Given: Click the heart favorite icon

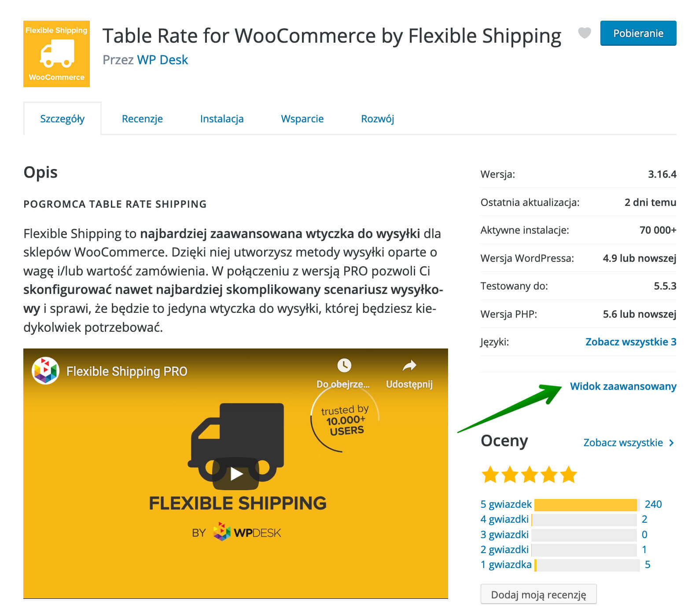Looking at the screenshot, I should pyautogui.click(x=584, y=33).
